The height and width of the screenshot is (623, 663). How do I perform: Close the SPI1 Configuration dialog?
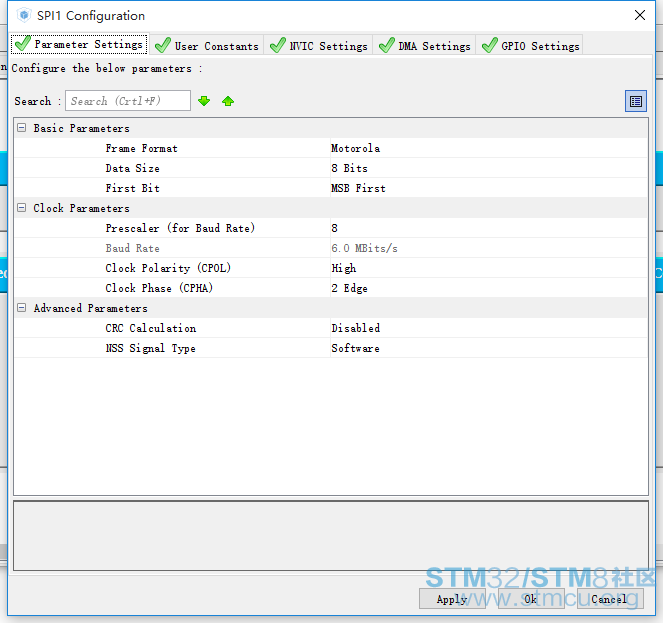639,15
